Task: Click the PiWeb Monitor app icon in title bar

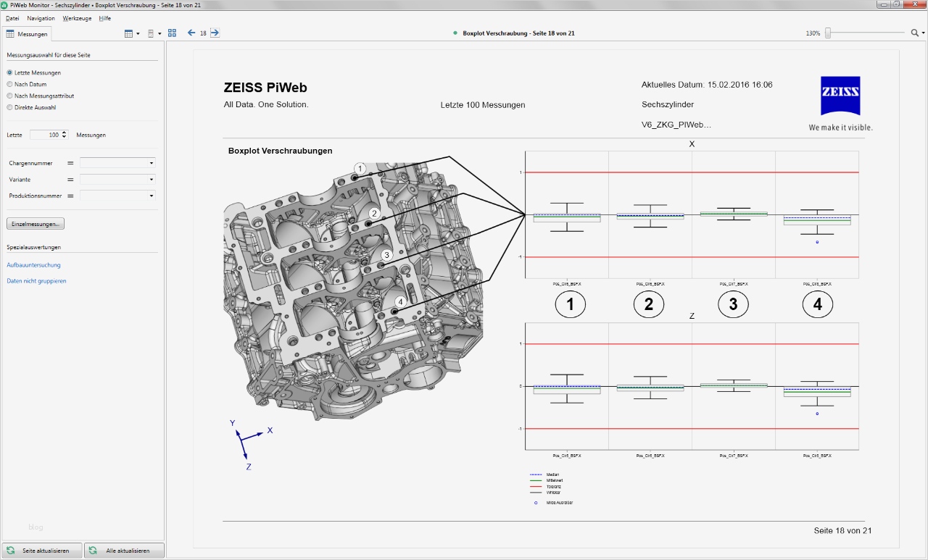Action: point(5,5)
